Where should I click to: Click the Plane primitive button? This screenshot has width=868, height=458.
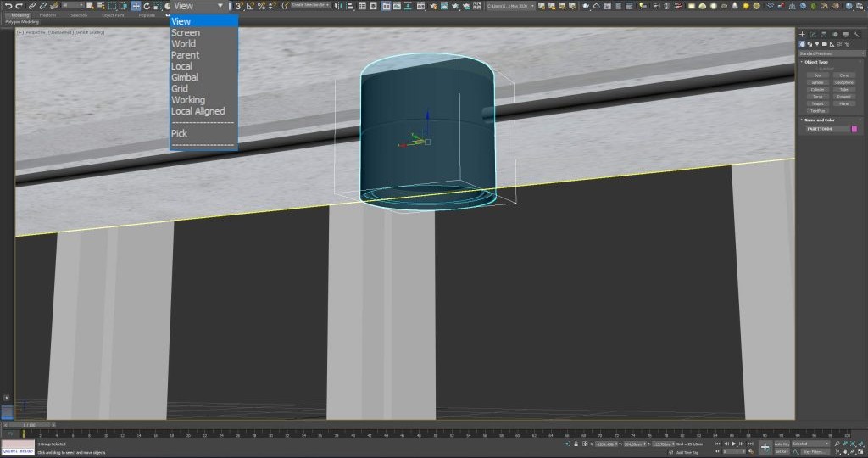pos(844,103)
